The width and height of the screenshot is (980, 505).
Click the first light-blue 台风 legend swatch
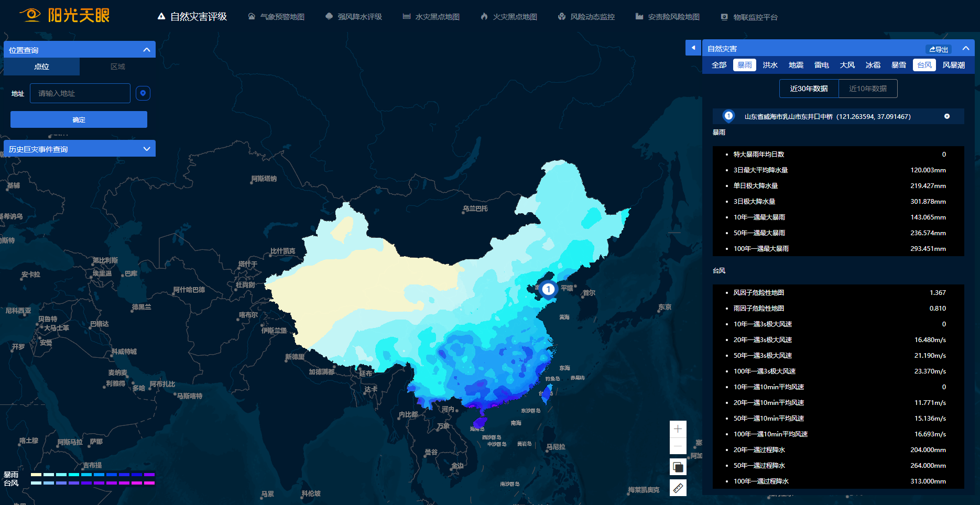tap(36, 483)
